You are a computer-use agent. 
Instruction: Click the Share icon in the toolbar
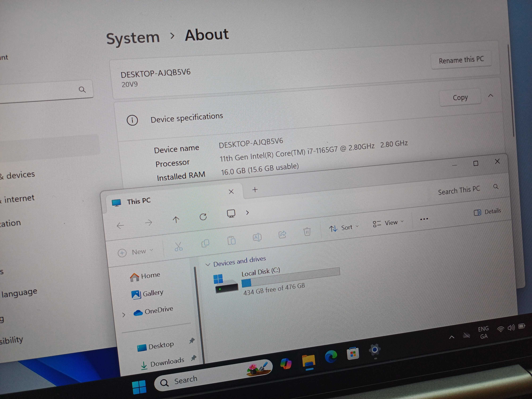coord(282,234)
